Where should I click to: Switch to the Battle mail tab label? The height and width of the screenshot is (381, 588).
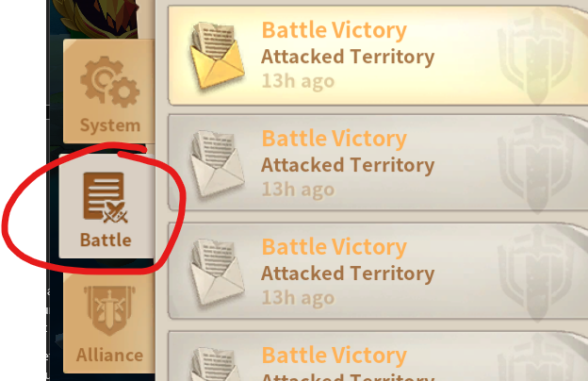[106, 240]
